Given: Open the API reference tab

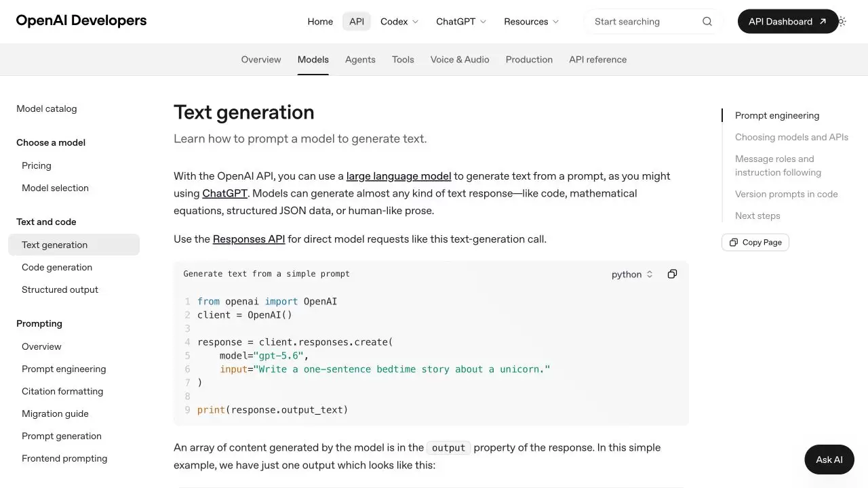Looking at the screenshot, I should coord(598,60).
